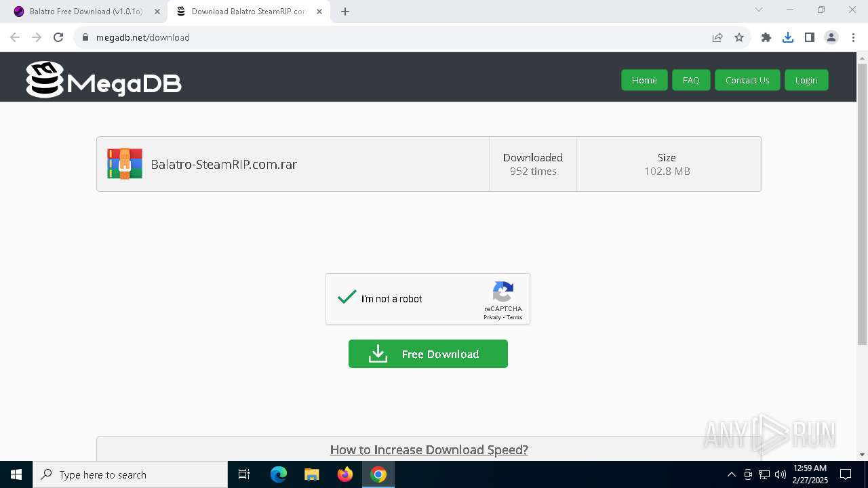Open the Chrome profile avatar

click(831, 37)
